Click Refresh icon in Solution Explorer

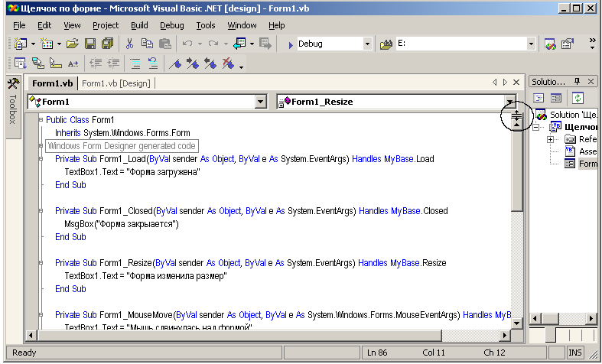point(578,98)
